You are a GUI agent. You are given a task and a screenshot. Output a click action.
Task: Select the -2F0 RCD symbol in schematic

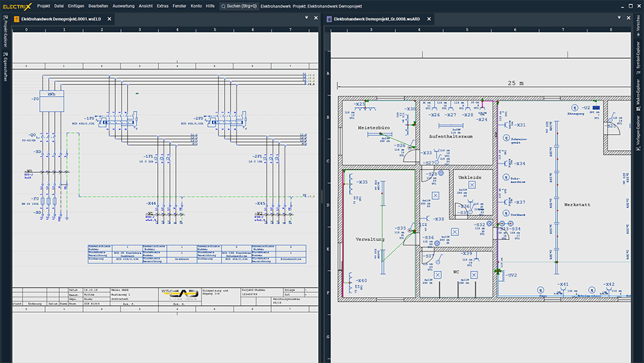pyautogui.click(x=226, y=120)
